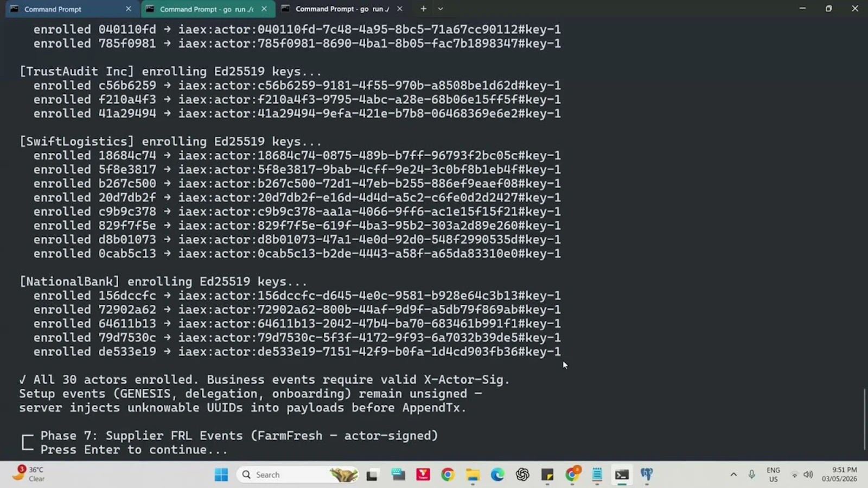Close the third Command Prompt tab
Screen dimensions: 868x488
400,9
